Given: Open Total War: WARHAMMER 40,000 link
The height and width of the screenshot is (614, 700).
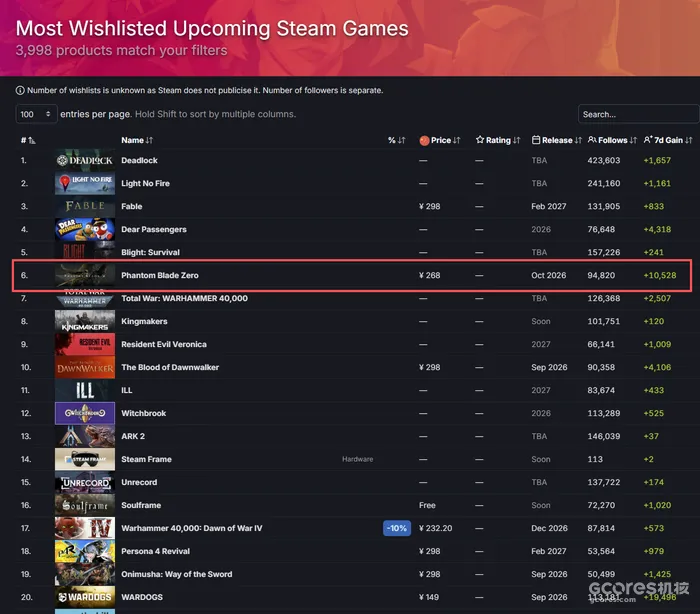Looking at the screenshot, I should coord(184,298).
